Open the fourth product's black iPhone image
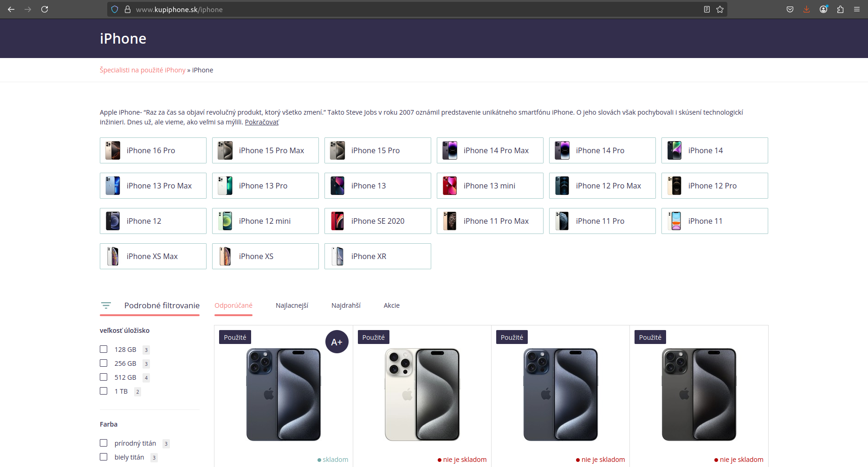The width and height of the screenshot is (868, 467). click(x=699, y=395)
